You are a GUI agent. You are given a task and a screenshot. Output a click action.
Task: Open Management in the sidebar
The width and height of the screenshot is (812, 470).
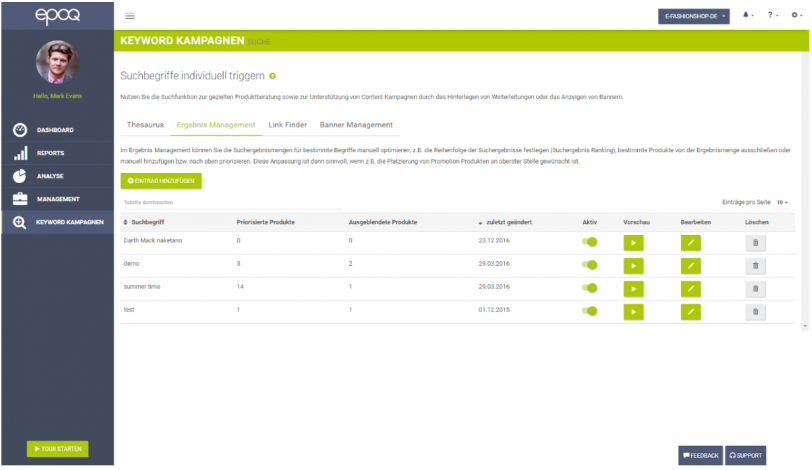(57, 199)
